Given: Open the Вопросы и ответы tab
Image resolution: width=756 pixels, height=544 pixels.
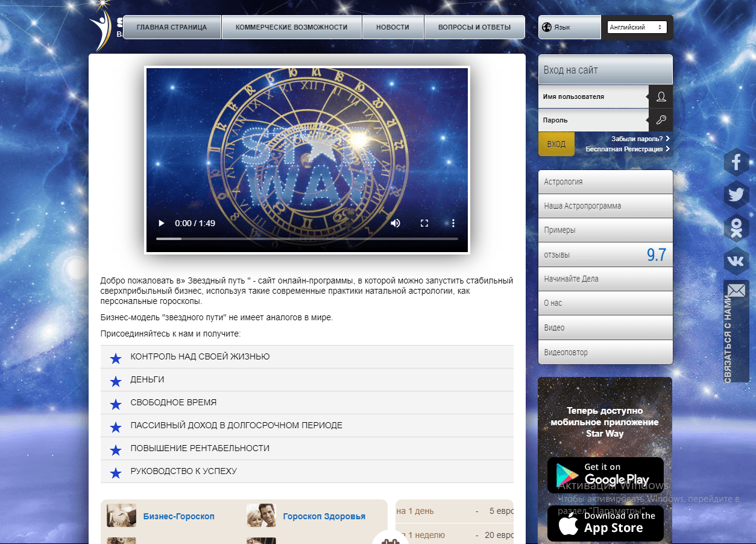Looking at the screenshot, I should (474, 27).
